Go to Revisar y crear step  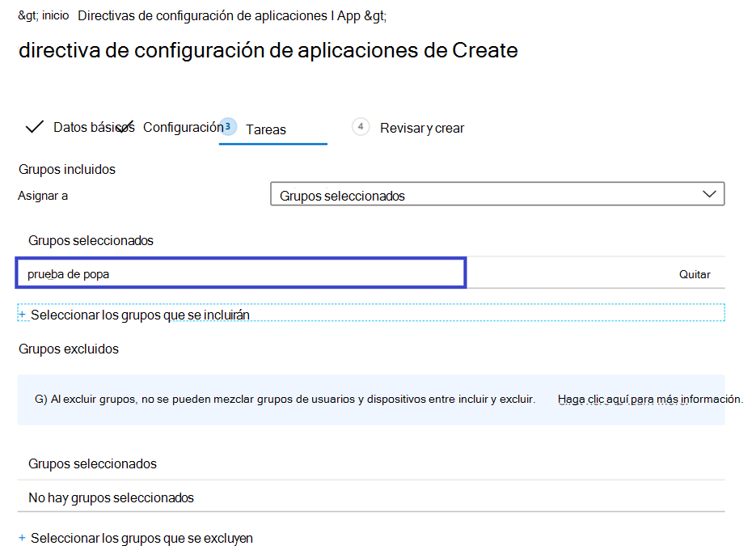422,129
